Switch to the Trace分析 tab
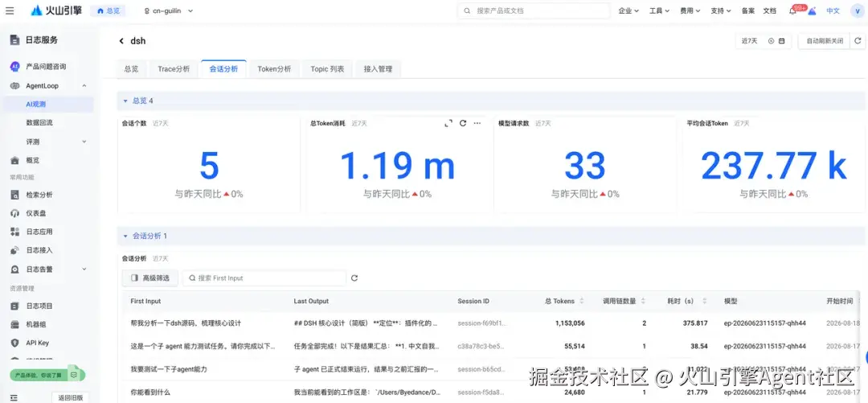 click(174, 69)
